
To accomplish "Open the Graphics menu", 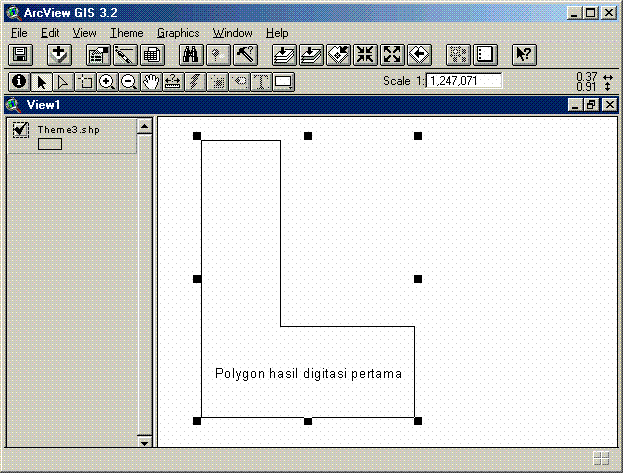I will pyautogui.click(x=178, y=33).
